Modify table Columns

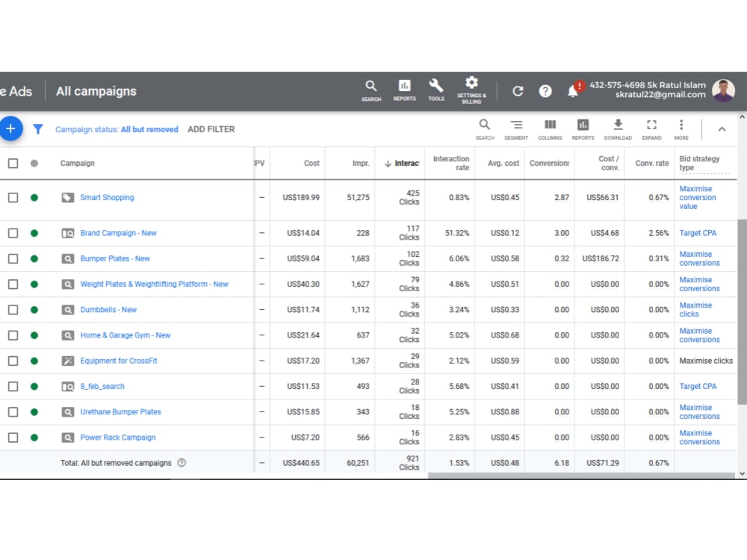click(x=550, y=129)
